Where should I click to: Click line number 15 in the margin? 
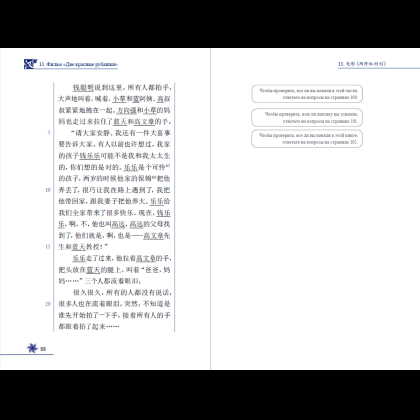point(48,247)
